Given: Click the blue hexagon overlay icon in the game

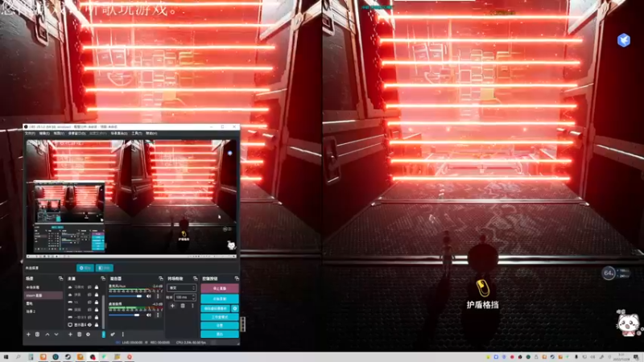Looking at the screenshot, I should pos(623,40).
